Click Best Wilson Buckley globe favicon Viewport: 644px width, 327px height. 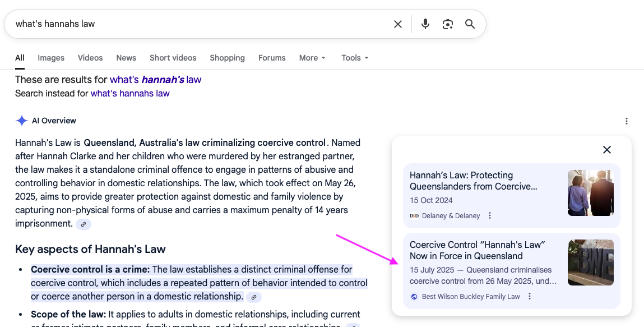click(x=414, y=297)
